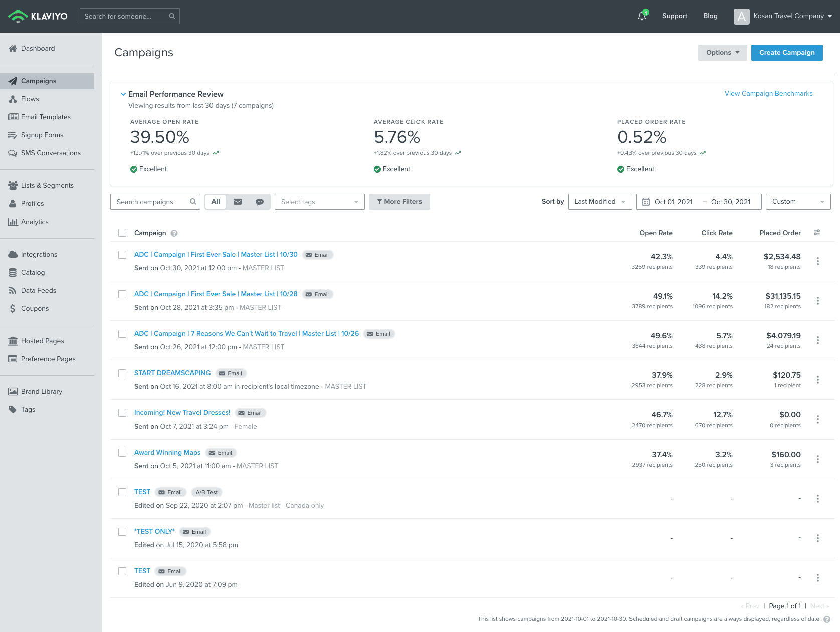The height and width of the screenshot is (632, 840).
Task: Open Lists & Segments in the sidebar
Action: [47, 186]
